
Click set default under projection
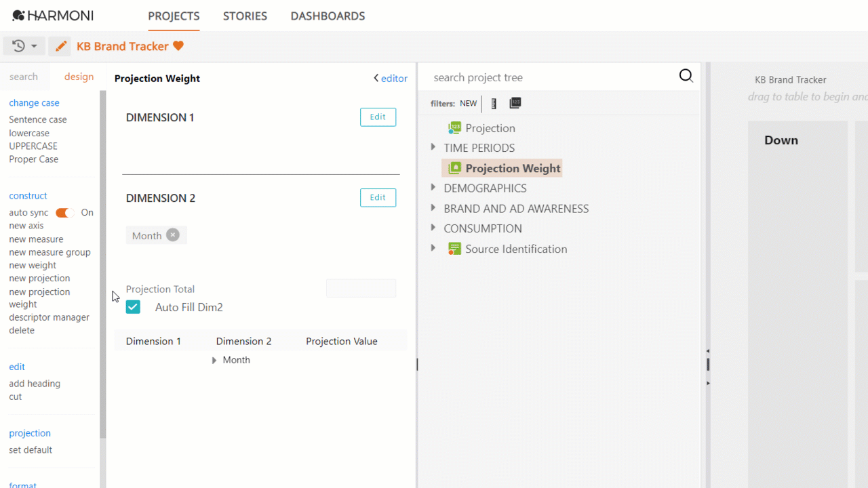pos(31,450)
